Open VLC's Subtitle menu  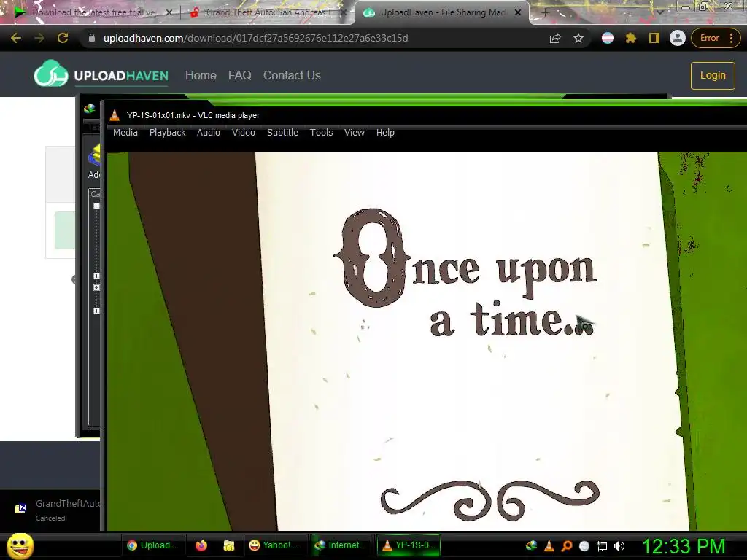pos(282,133)
